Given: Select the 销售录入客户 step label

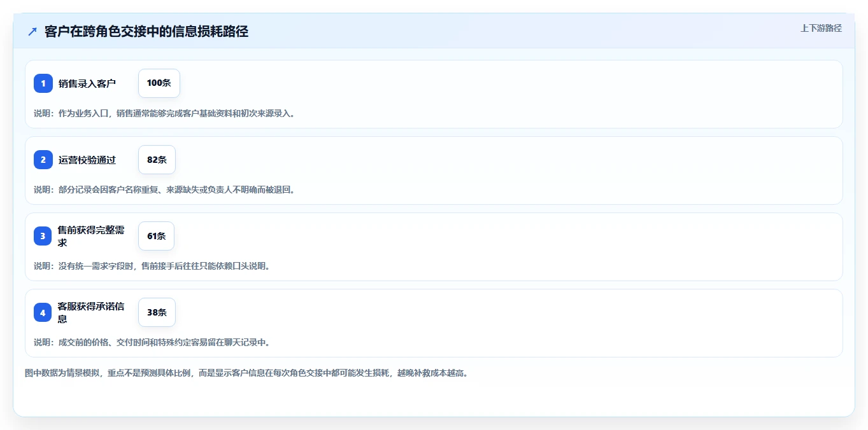Looking at the screenshot, I should 87,83.
